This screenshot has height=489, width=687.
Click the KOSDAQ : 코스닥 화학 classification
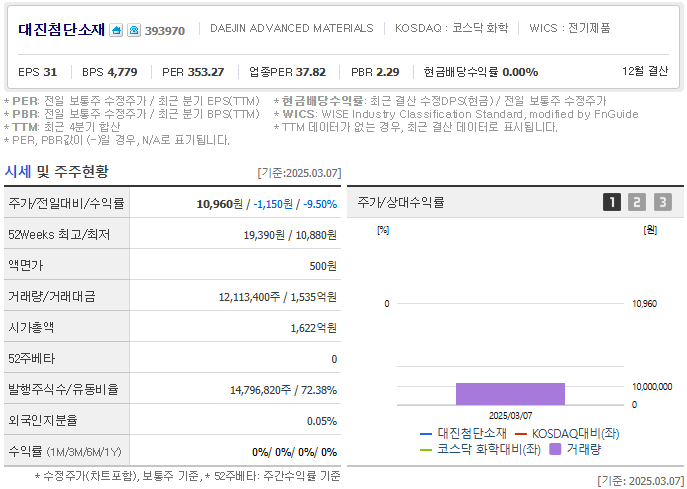(x=451, y=28)
